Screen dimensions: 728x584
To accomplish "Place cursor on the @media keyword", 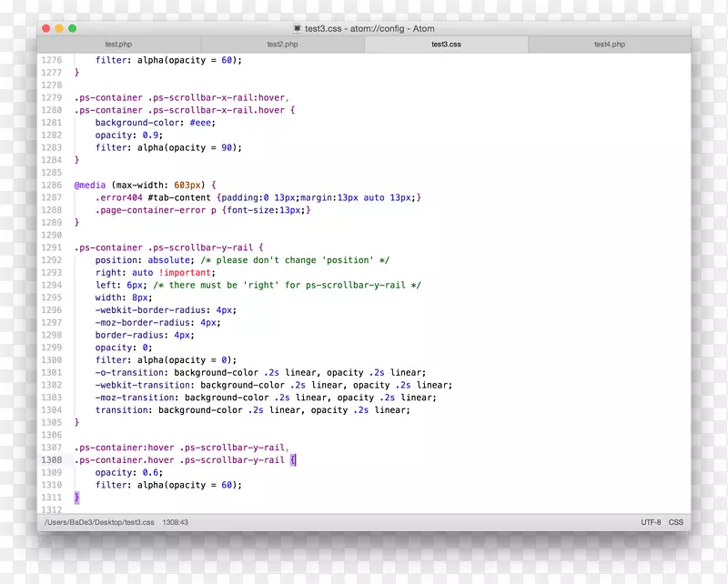I will 89,185.
